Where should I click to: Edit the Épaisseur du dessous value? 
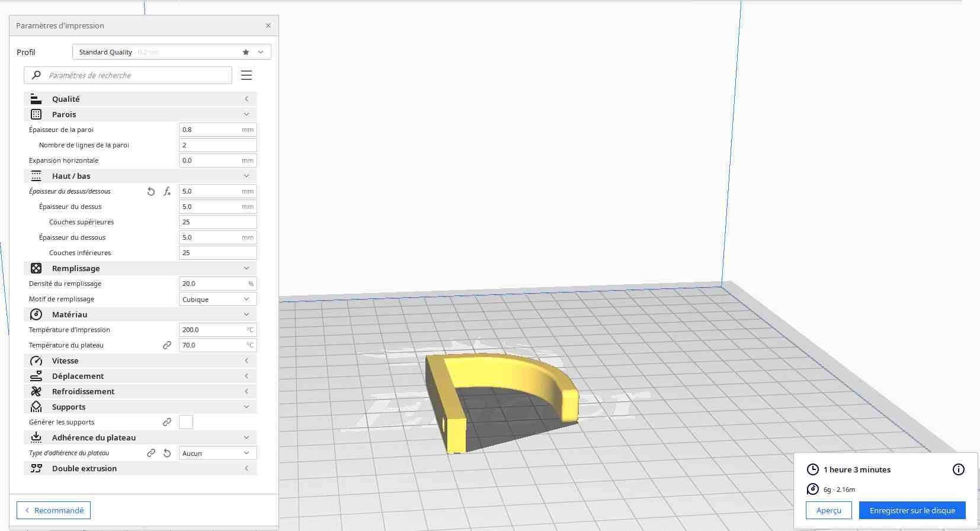click(x=218, y=237)
